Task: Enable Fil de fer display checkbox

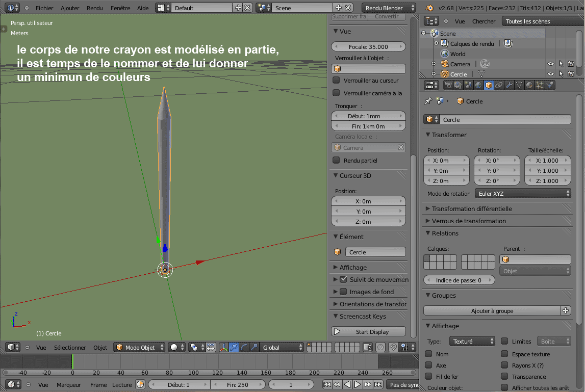Action: pos(428,376)
